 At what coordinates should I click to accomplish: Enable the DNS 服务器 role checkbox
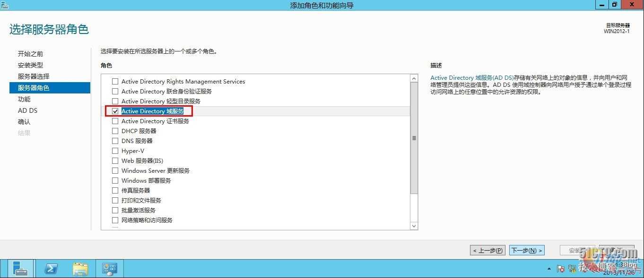[115, 141]
